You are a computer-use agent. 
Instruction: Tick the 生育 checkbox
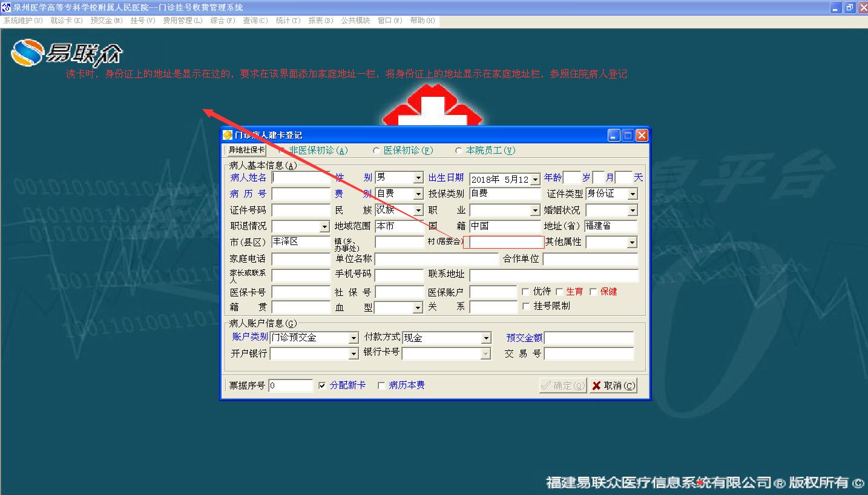559,292
